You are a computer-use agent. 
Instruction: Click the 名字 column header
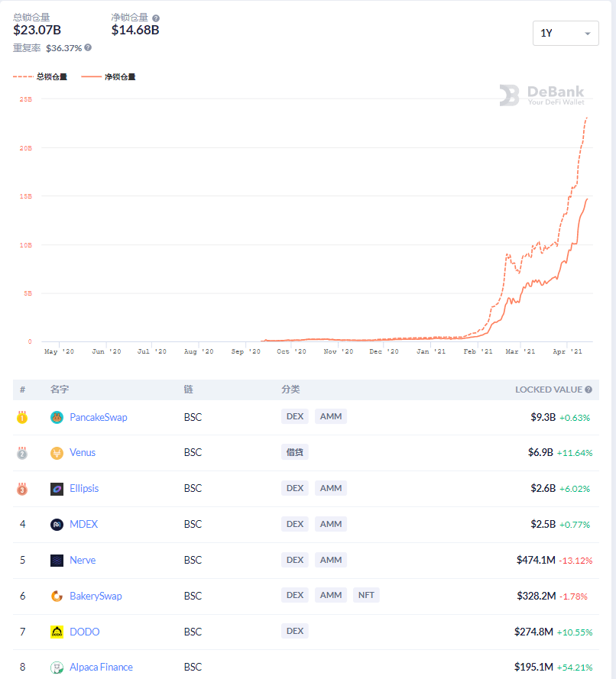(60, 390)
